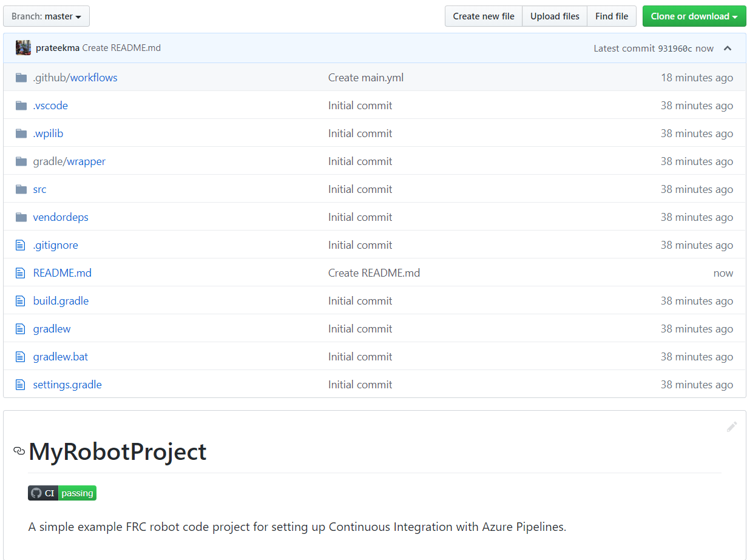The height and width of the screenshot is (560, 747).
Task: Click the file icon beside build.gradle
Action: click(21, 301)
